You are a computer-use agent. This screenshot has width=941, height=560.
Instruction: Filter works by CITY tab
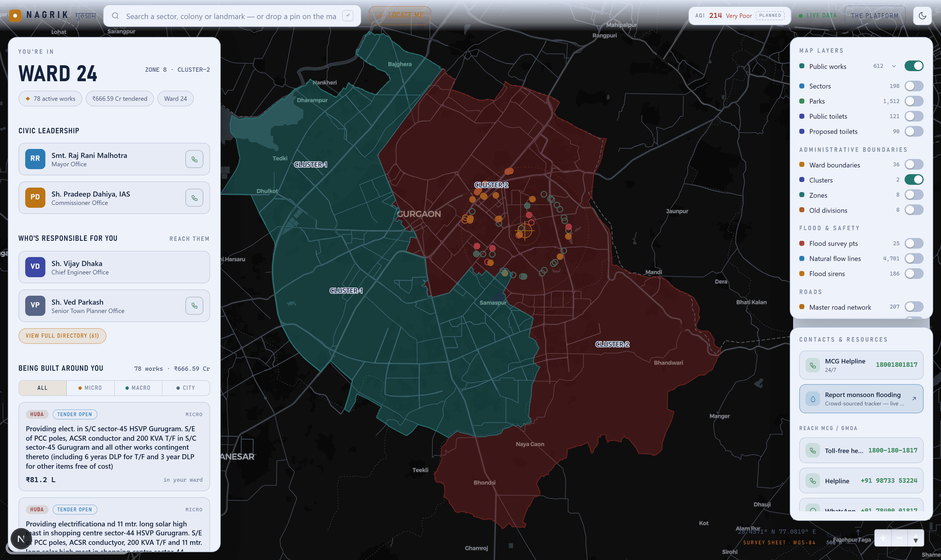pyautogui.click(x=186, y=388)
